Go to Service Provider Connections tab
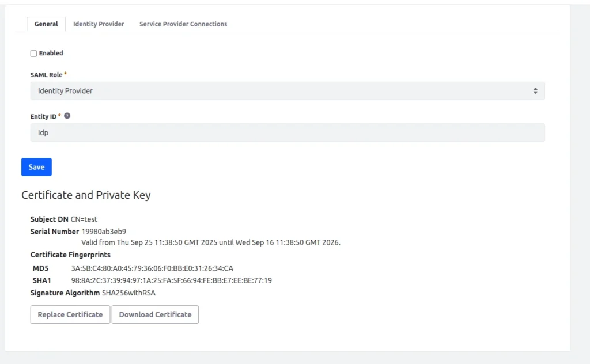Viewport: 590px width, 364px height. 183,24
